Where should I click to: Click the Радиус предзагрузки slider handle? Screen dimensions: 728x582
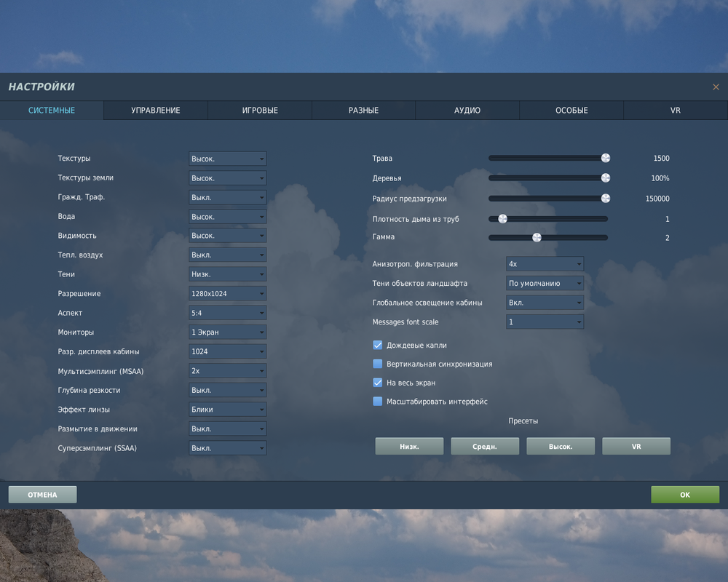click(x=606, y=199)
